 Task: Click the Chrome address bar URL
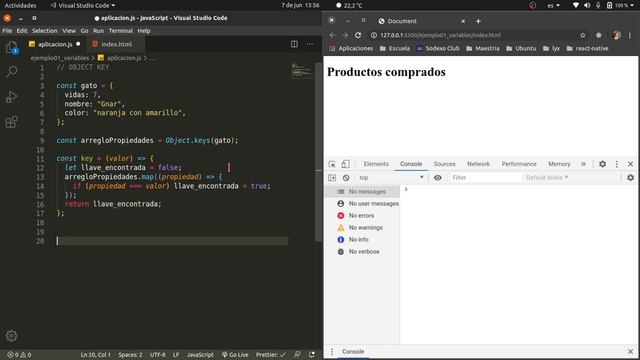(x=440, y=35)
